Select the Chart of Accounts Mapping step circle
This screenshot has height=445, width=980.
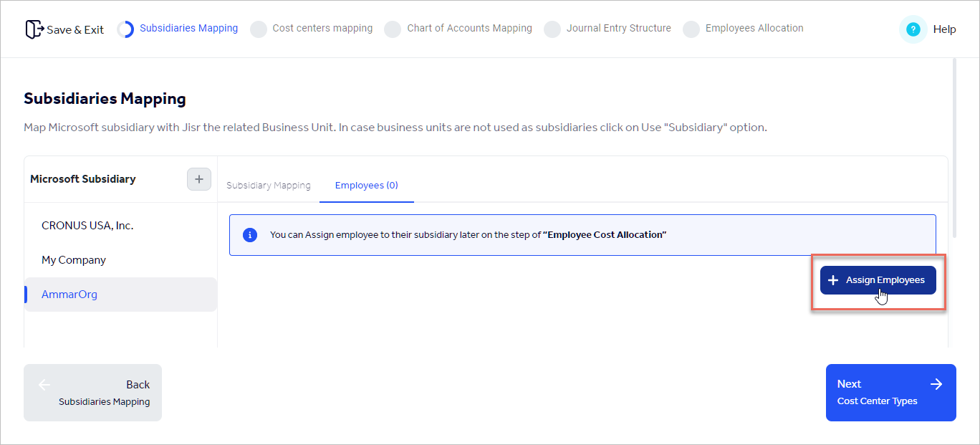(393, 29)
